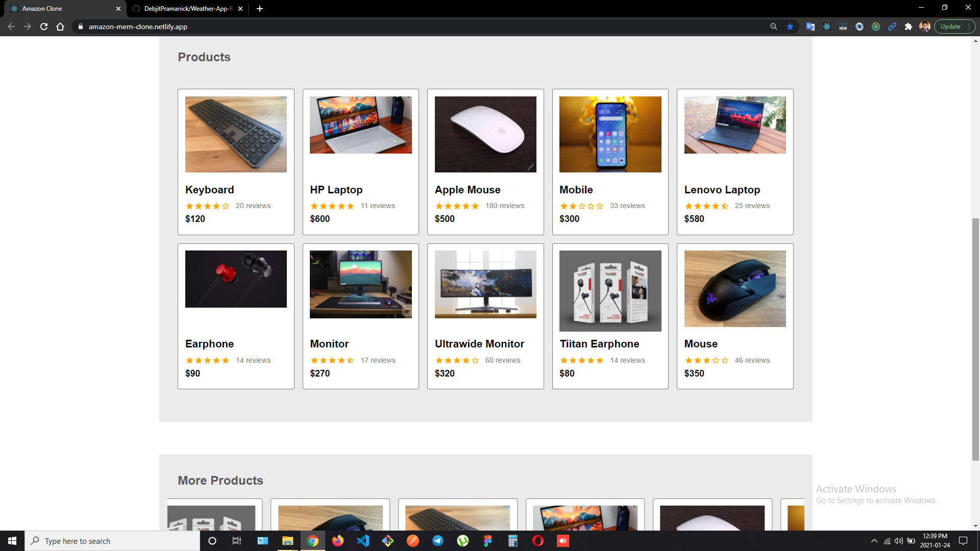Viewport: 980px width, 551px height.
Task: Open the HP Laptop product link
Action: pyautogui.click(x=336, y=190)
